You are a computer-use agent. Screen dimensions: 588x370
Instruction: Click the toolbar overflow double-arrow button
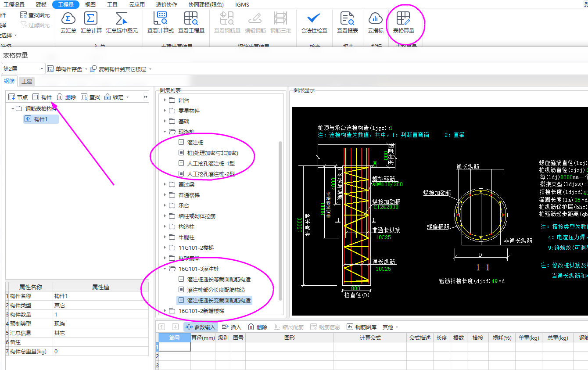pos(146,97)
